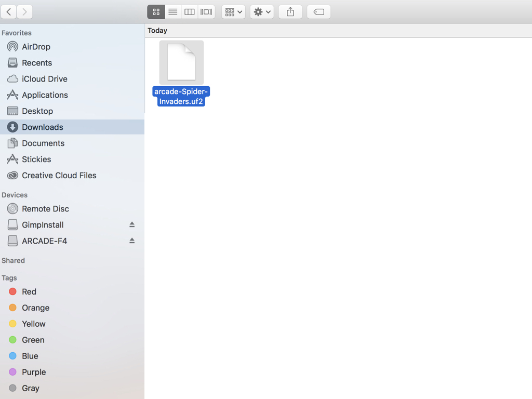
Task: Click the Devices section header
Action: [15, 195]
